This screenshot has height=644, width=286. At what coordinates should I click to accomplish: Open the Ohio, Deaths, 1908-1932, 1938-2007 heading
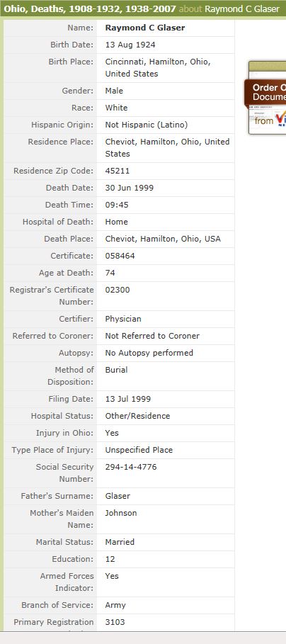(x=90, y=9)
